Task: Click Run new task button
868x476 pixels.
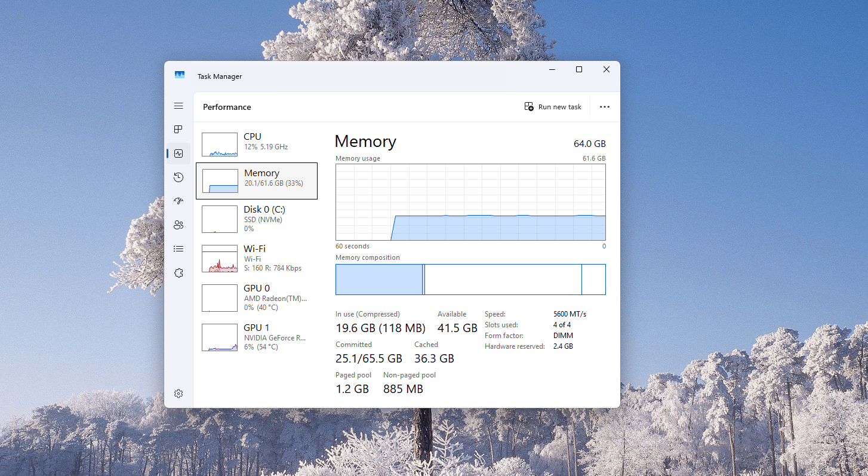Action: [x=553, y=107]
